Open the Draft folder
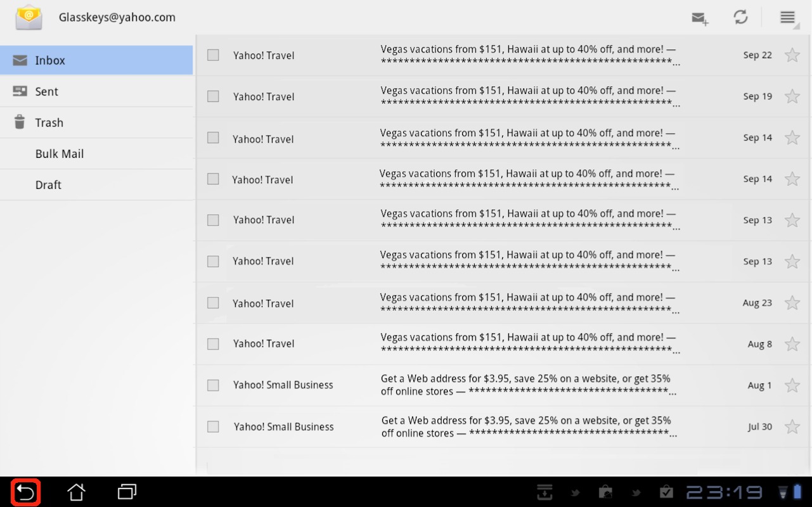The width and height of the screenshot is (812, 507). 48,184
